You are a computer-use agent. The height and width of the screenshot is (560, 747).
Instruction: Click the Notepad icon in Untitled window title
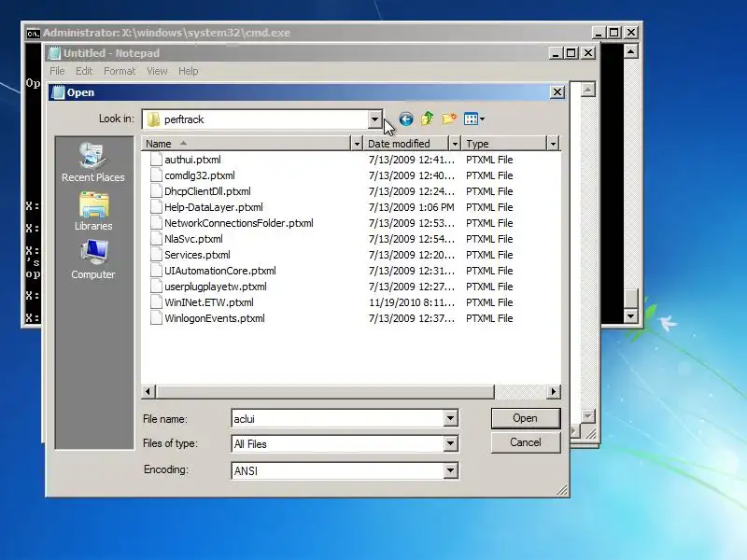click(55, 53)
